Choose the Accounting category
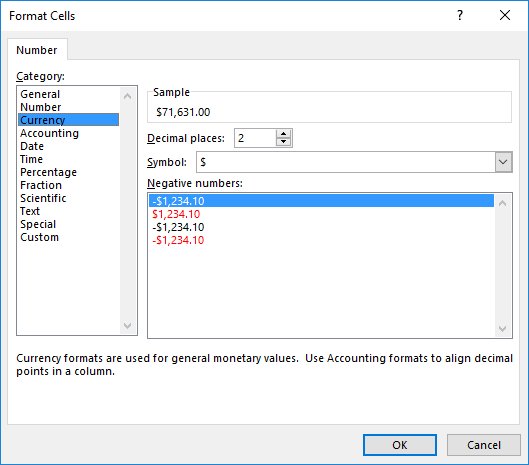This screenshot has height=465, width=529. pos(49,133)
